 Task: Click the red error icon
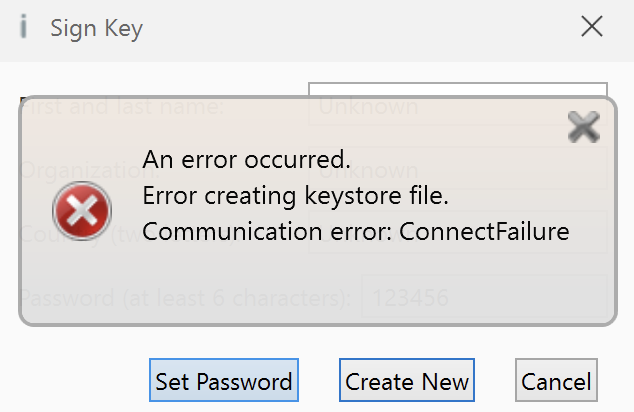82,211
